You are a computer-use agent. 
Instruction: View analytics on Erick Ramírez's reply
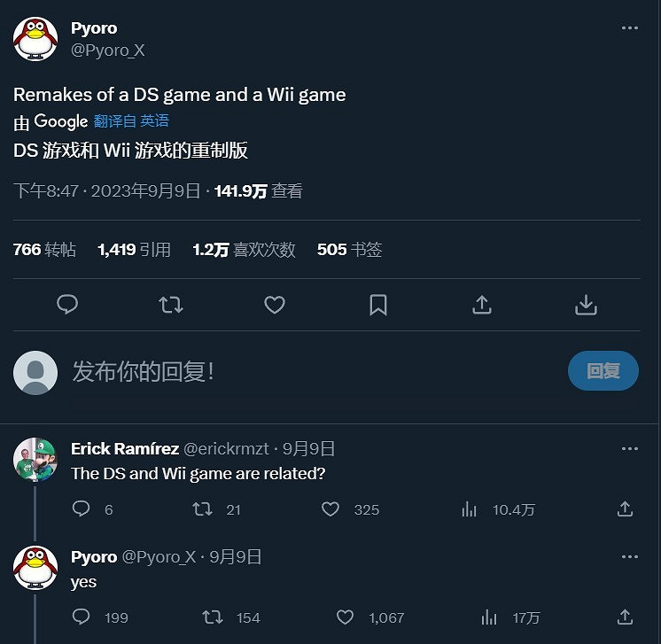(469, 509)
